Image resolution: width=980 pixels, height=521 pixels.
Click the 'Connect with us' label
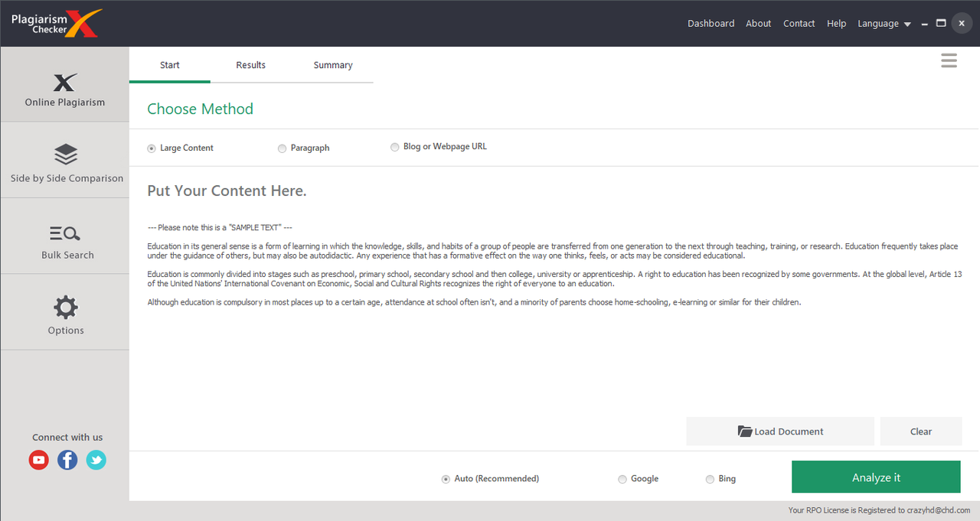[67, 438]
